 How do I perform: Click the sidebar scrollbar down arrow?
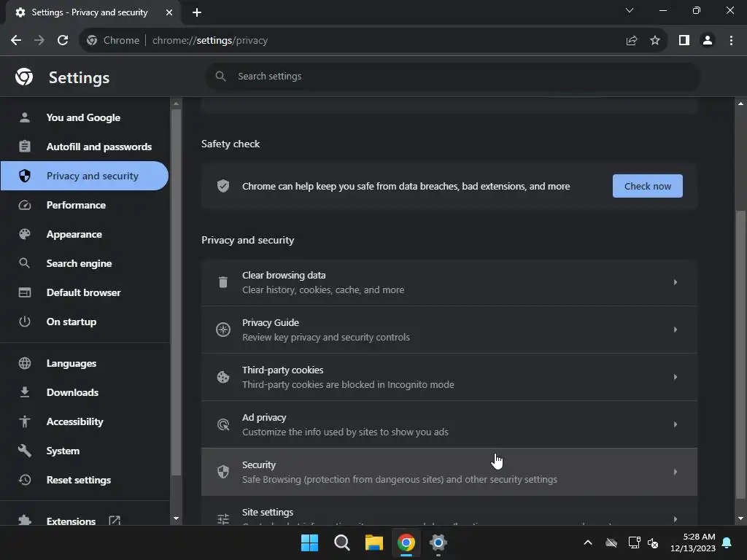tap(177, 518)
